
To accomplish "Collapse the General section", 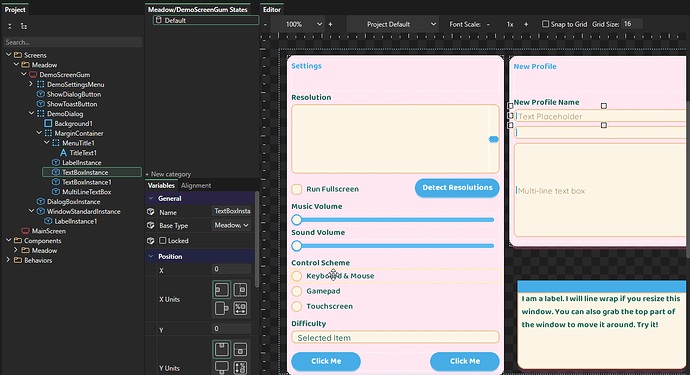I will (151, 199).
